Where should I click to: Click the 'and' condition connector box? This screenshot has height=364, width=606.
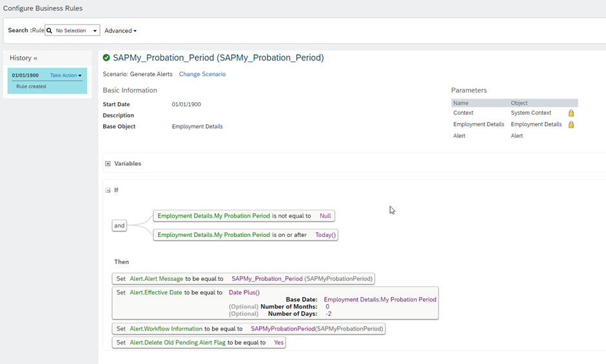tap(119, 225)
